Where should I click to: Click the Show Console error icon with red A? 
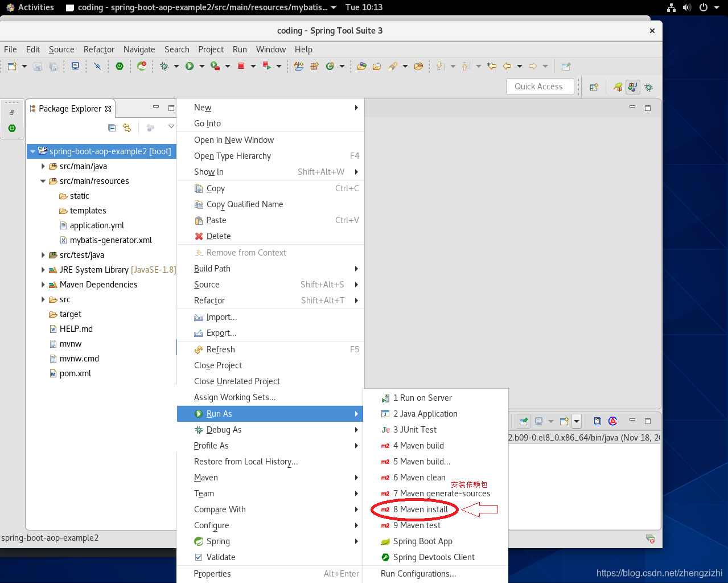click(x=612, y=421)
